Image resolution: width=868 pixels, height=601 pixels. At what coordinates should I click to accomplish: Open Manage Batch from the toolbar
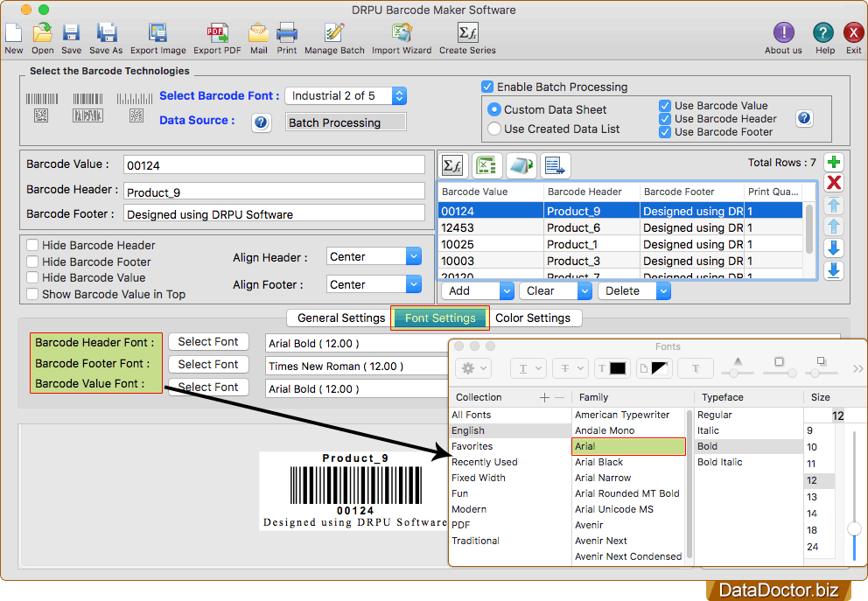pyautogui.click(x=334, y=33)
